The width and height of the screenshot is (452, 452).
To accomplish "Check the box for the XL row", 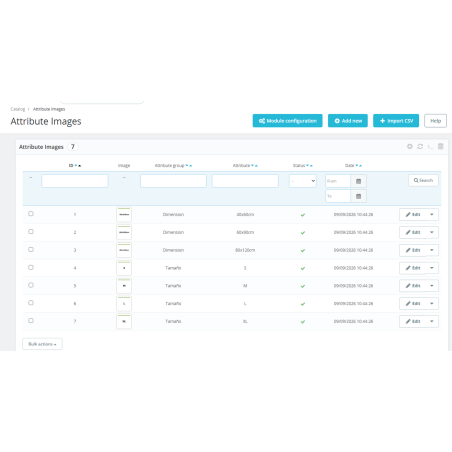I will (x=31, y=321).
